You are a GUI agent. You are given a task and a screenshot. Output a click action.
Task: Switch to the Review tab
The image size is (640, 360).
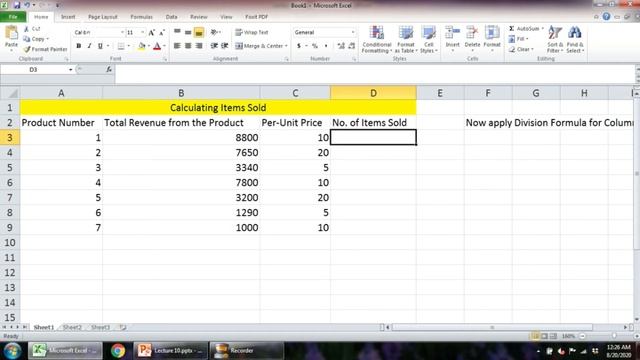click(x=199, y=17)
